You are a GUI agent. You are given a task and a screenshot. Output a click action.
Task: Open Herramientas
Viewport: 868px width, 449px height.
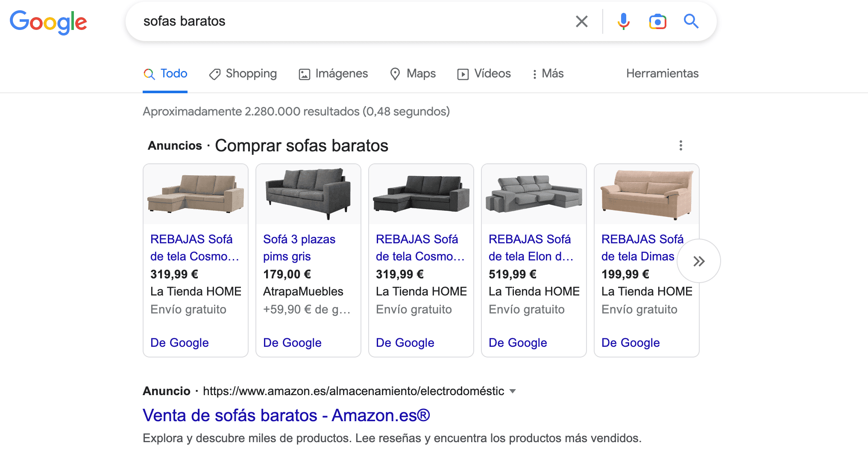click(662, 74)
